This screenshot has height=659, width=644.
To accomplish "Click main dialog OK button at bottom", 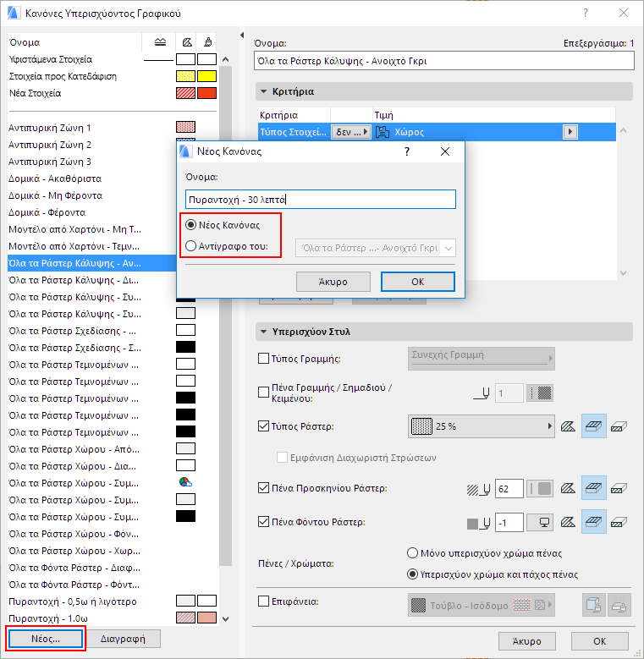I will (599, 641).
